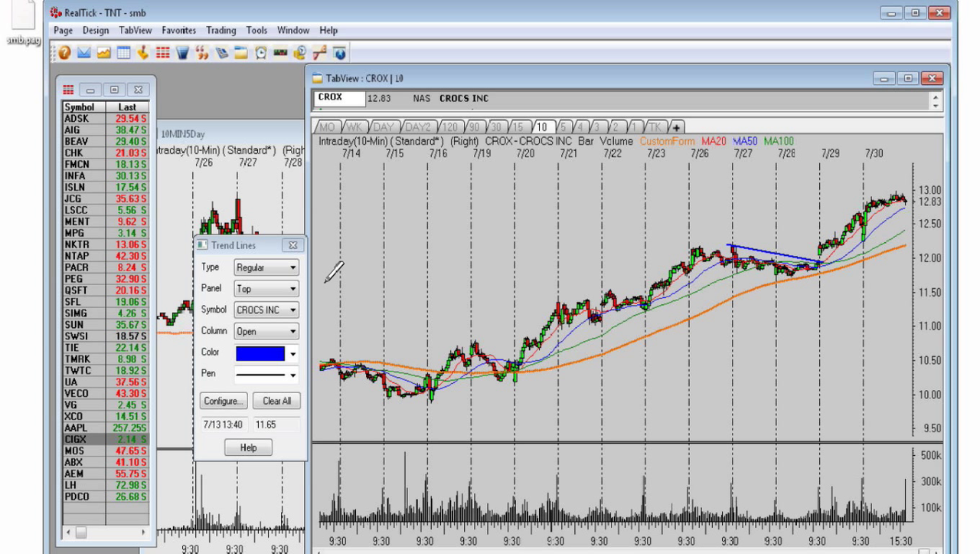Click the orange quotation marks toolbar icon
Viewport: 980px width, 554px height.
(202, 53)
